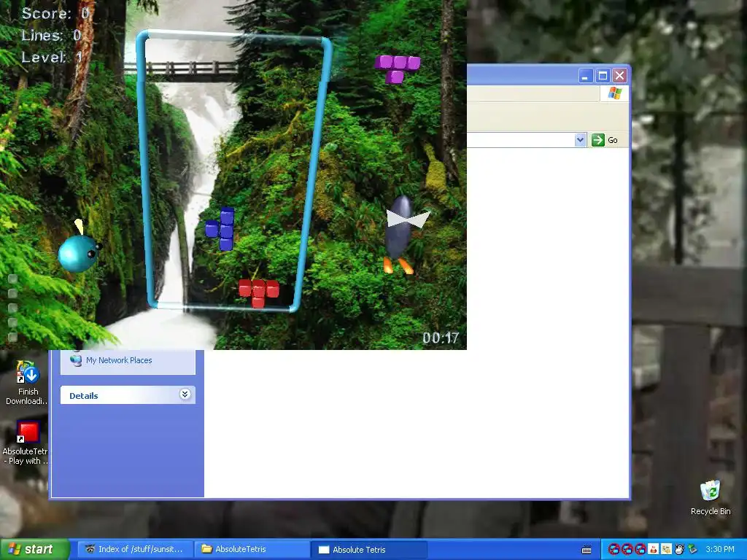Select the Finish Downloading desktop shortcut
The height and width of the screenshot is (560, 747).
tap(26, 382)
